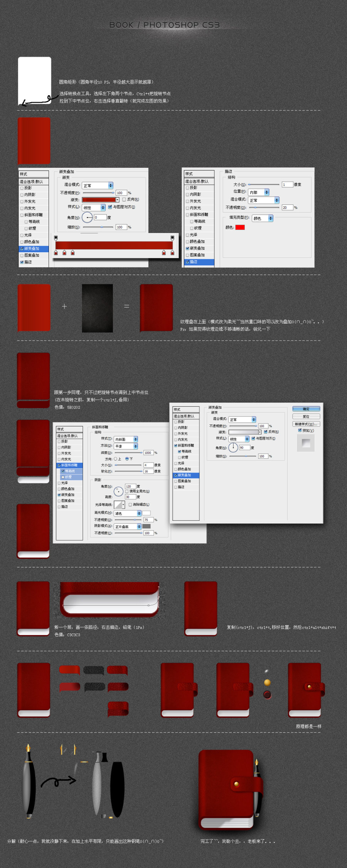Click the angle dial set to 120 degrees
The image size is (347, 868).
point(118,491)
